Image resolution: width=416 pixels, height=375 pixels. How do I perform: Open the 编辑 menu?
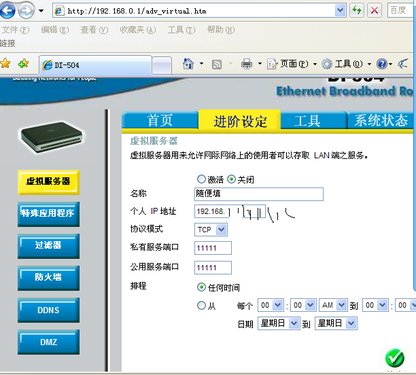55,30
